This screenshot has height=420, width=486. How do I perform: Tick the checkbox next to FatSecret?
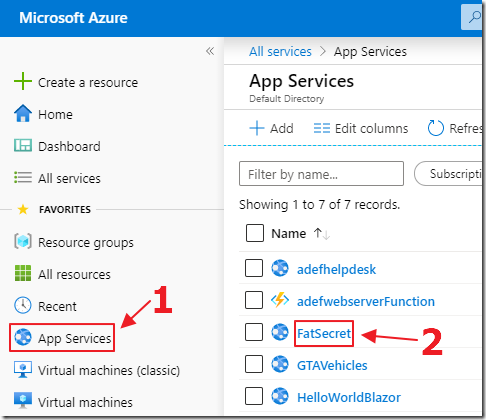254,332
